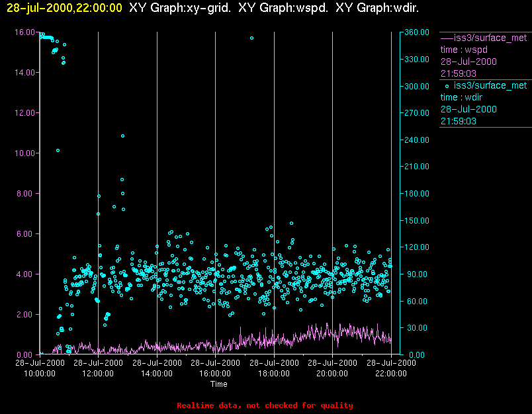This screenshot has width=532, height=414.
Task: Click the wdir point near 230 shortly after 10:30
Action: pyautogui.click(x=58, y=151)
